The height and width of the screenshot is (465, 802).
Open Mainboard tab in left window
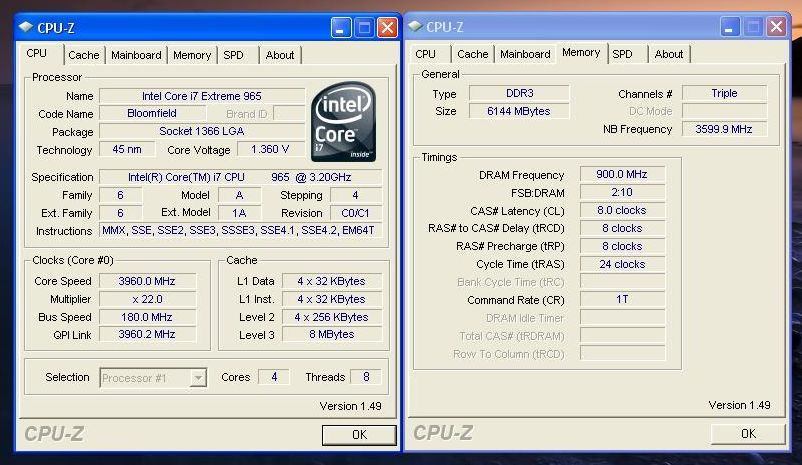(136, 55)
